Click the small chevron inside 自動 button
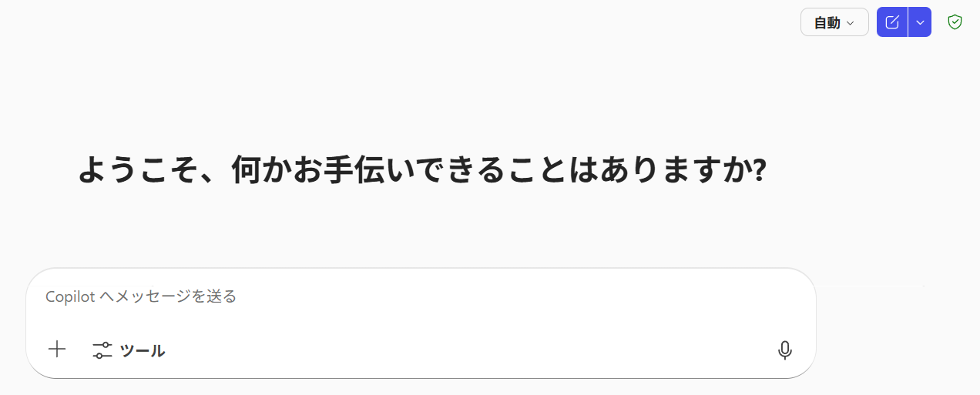980x395 pixels. coord(851,23)
